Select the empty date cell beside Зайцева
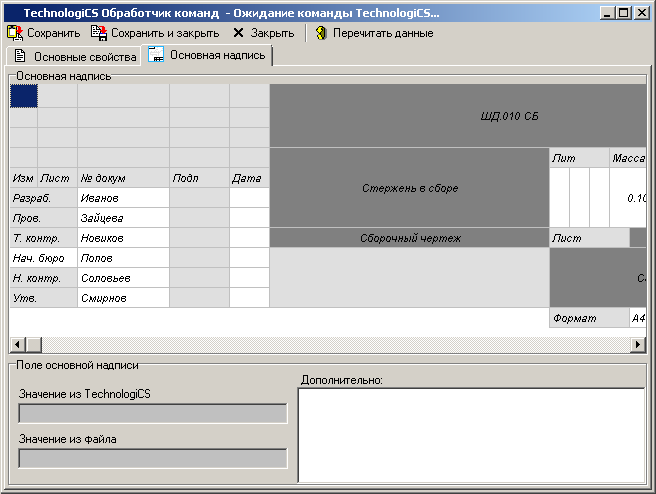 coord(249,218)
